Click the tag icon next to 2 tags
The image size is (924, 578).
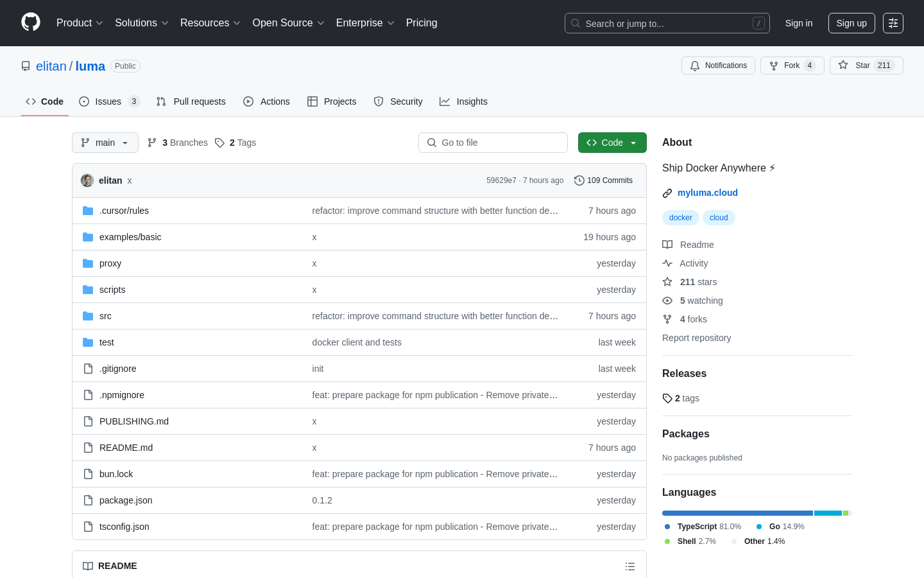tap(667, 398)
